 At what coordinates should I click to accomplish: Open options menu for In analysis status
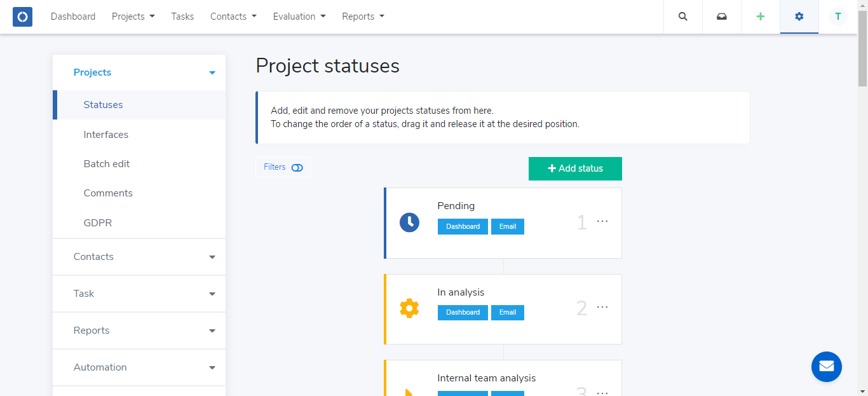point(602,307)
